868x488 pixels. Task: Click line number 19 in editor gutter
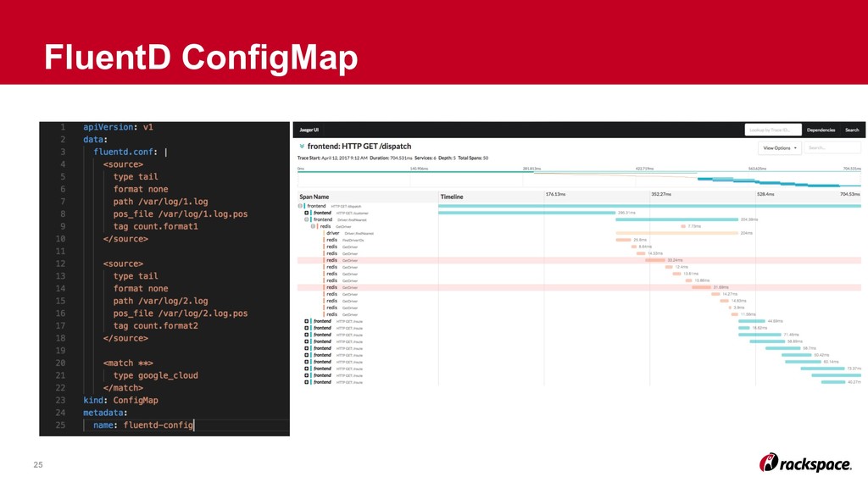pyautogui.click(x=60, y=350)
